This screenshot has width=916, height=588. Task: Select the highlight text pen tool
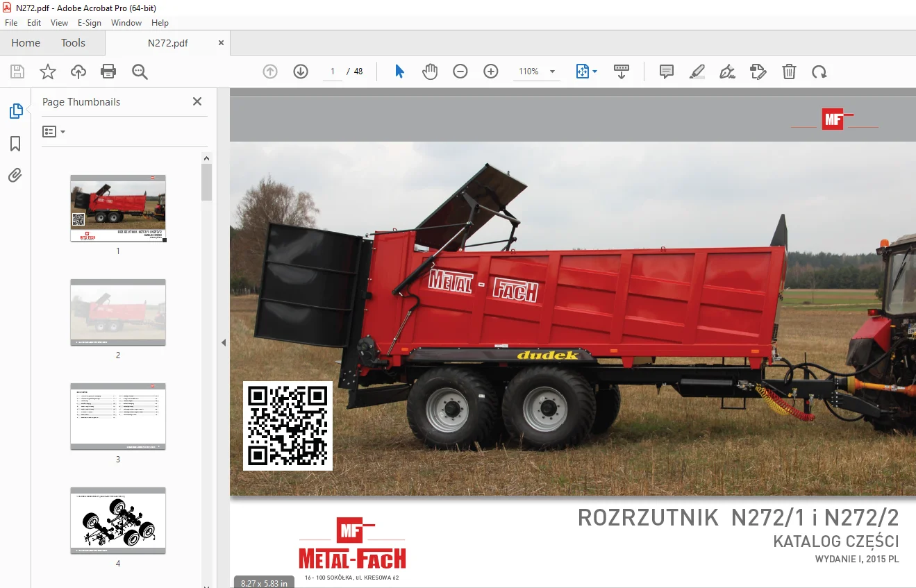(697, 72)
